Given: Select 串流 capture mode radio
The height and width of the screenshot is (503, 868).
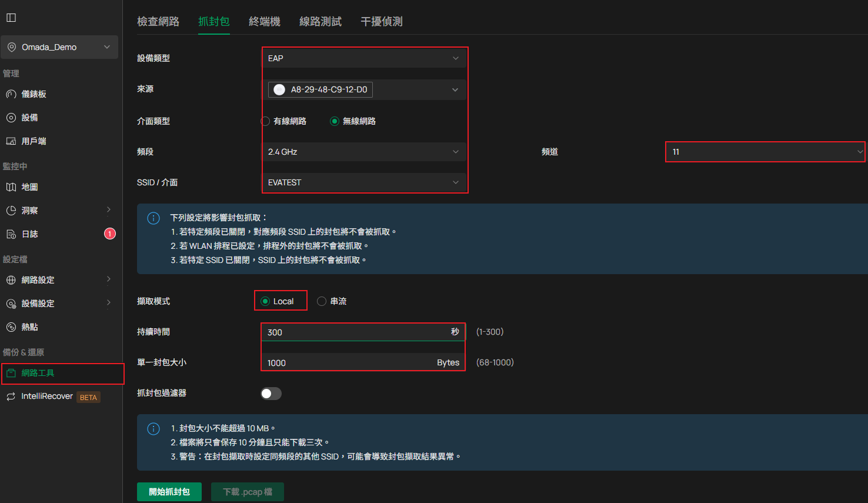Looking at the screenshot, I should pos(322,301).
